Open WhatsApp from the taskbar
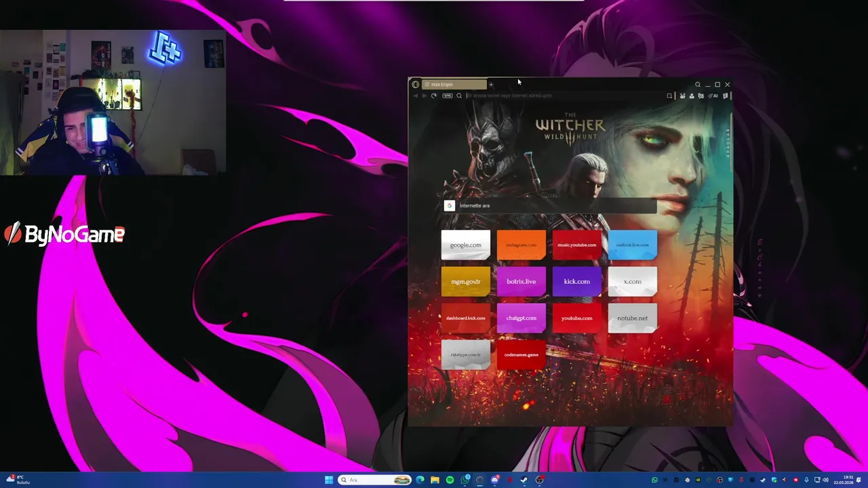 465,480
